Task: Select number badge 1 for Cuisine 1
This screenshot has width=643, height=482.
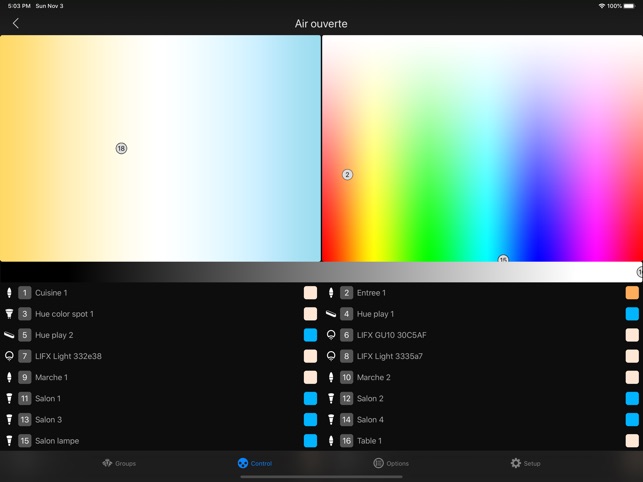Action: click(x=25, y=292)
